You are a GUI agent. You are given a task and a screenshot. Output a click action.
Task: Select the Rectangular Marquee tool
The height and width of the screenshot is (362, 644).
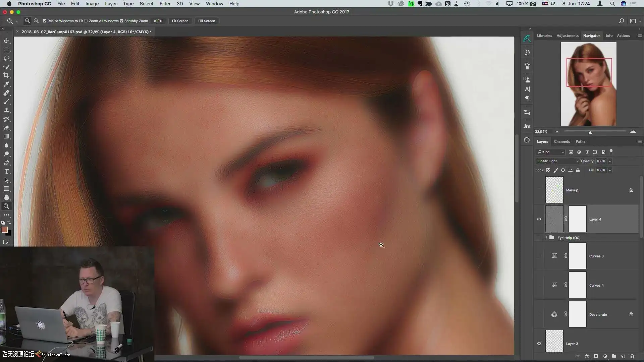click(x=6, y=49)
